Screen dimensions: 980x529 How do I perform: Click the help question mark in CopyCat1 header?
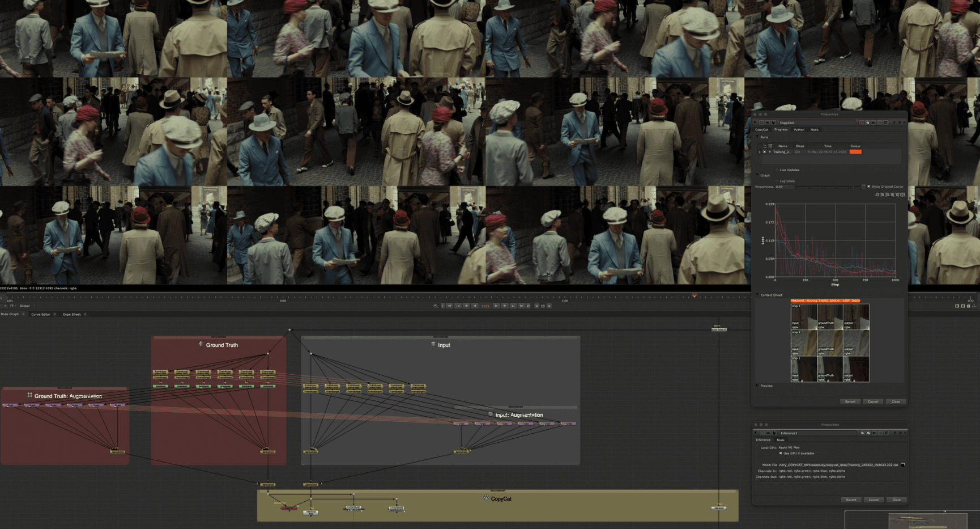[x=894, y=122]
